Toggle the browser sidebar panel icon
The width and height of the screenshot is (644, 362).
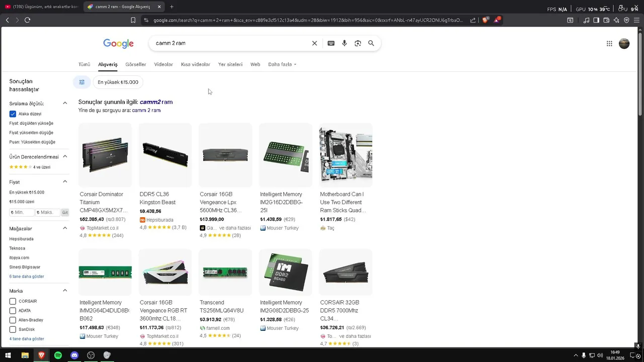596,20
